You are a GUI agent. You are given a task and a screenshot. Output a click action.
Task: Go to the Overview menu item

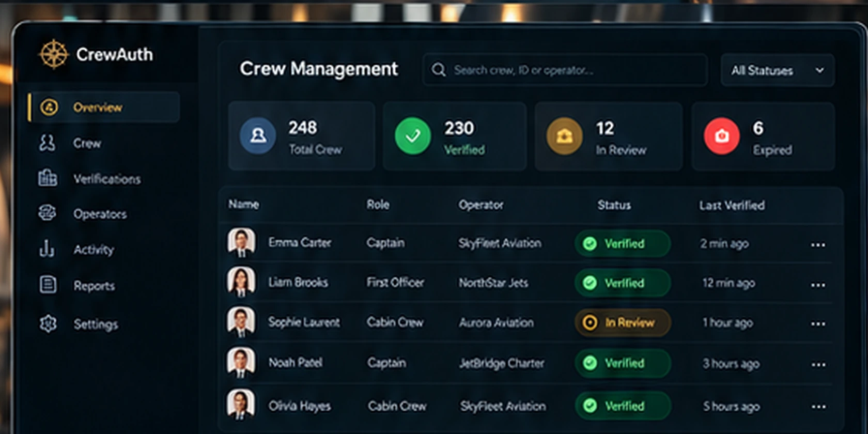coord(104,107)
